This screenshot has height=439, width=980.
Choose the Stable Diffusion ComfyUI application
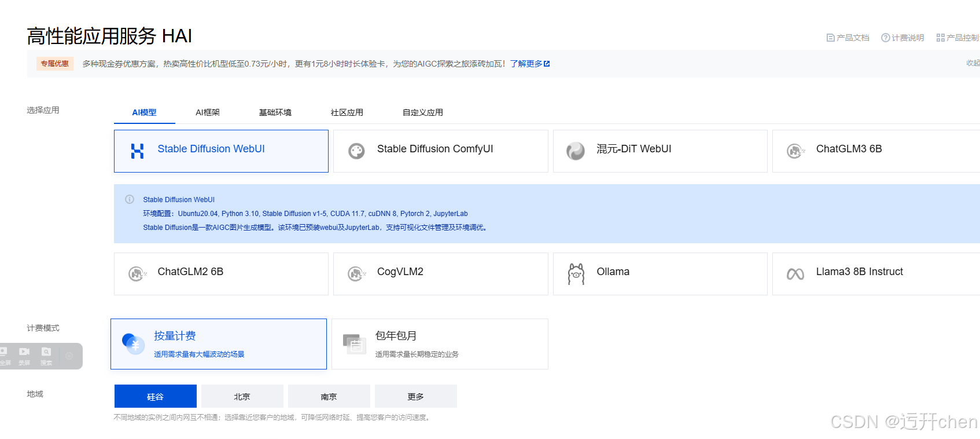[x=440, y=151]
